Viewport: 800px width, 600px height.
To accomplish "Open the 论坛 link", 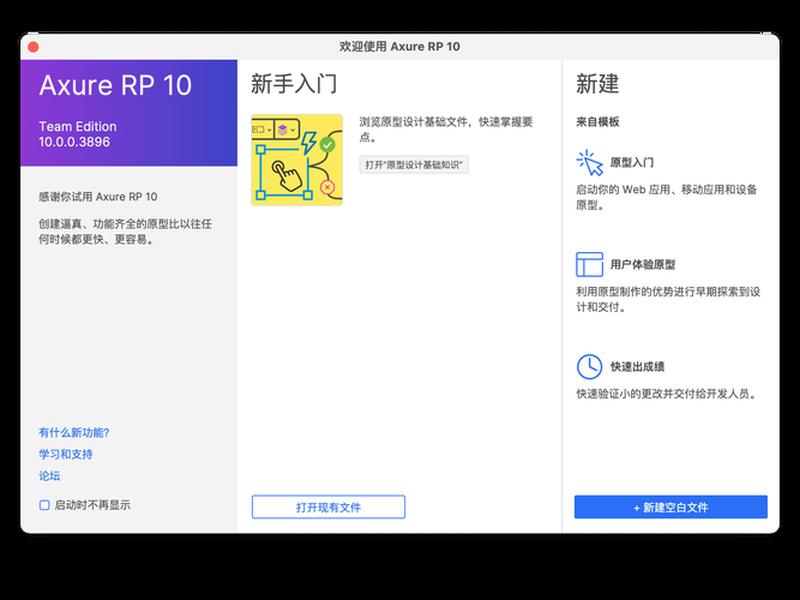I will click(x=49, y=476).
